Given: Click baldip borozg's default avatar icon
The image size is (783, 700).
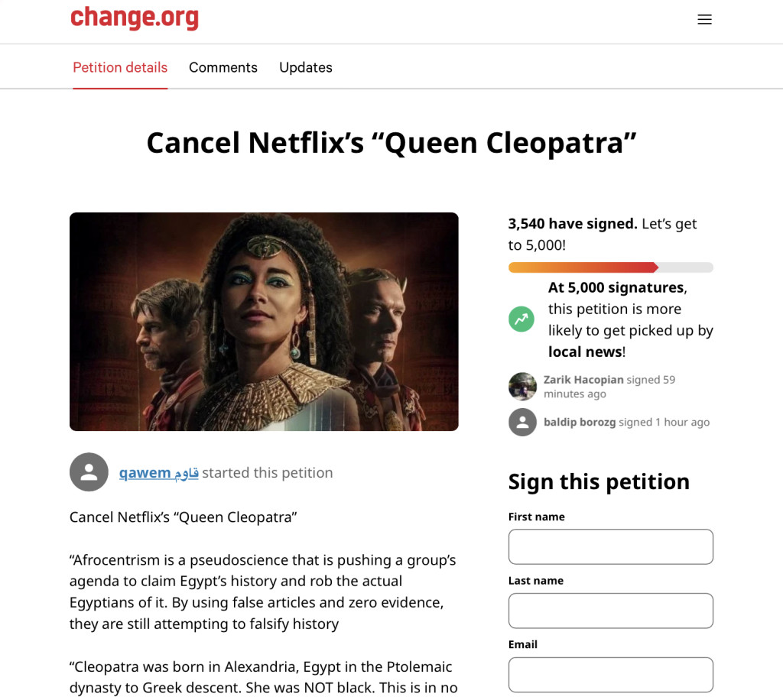Looking at the screenshot, I should [x=522, y=422].
